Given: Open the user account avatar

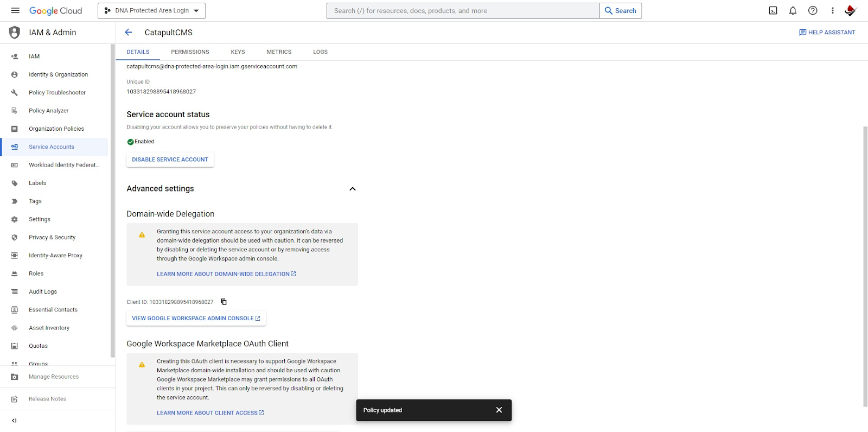Looking at the screenshot, I should 850,11.
